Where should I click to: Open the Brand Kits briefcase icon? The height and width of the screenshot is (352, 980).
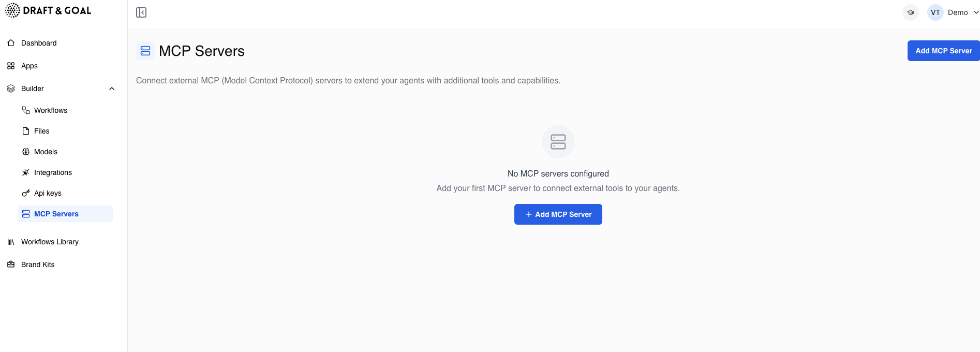coord(11,265)
